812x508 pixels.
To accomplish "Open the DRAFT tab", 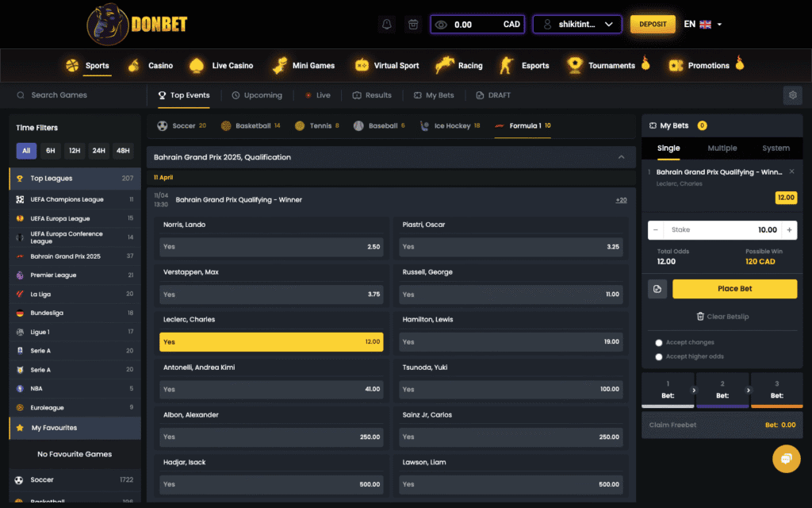I will click(x=493, y=95).
